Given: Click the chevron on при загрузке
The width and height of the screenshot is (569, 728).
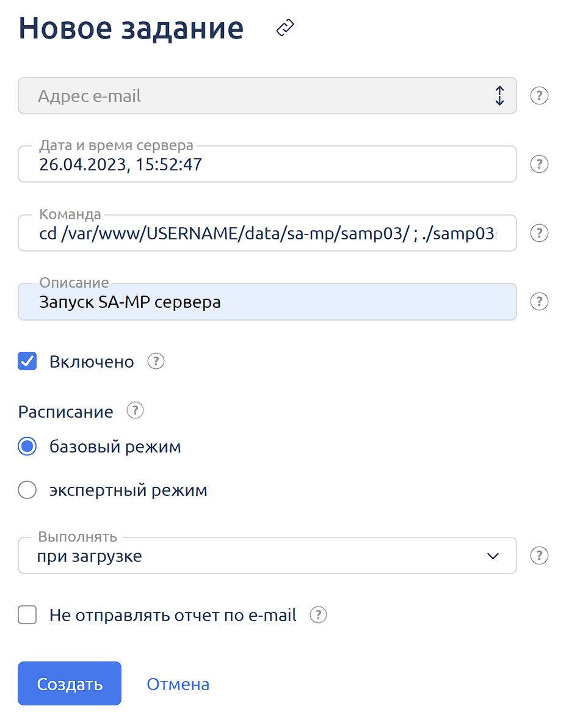Looking at the screenshot, I should [x=493, y=556].
